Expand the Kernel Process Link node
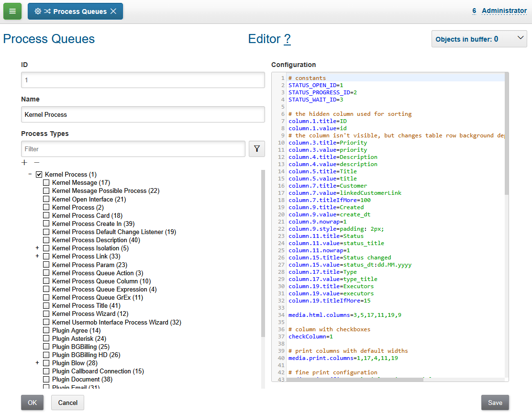532x415 pixels. 37,257
